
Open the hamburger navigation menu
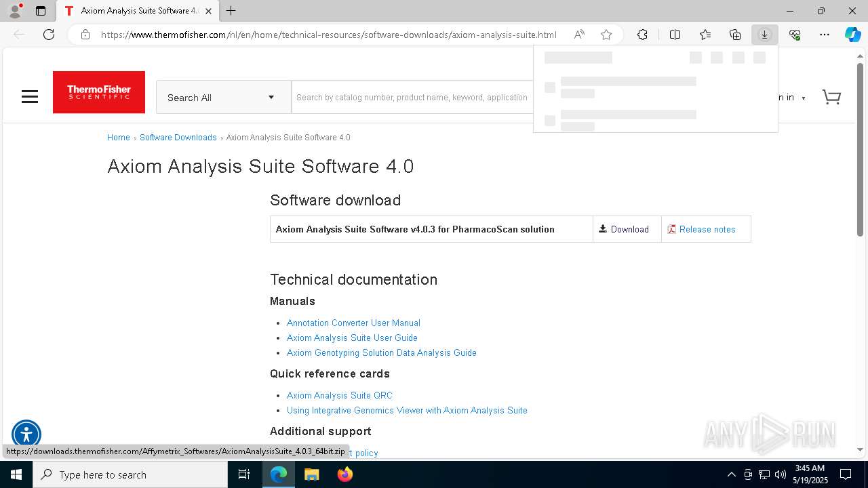coord(30,97)
